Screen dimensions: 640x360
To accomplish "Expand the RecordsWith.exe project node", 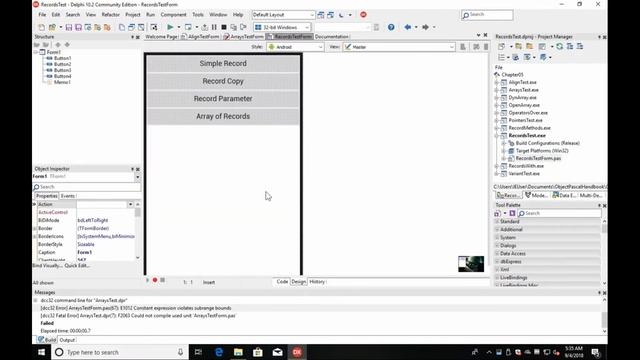I will 497,166.
